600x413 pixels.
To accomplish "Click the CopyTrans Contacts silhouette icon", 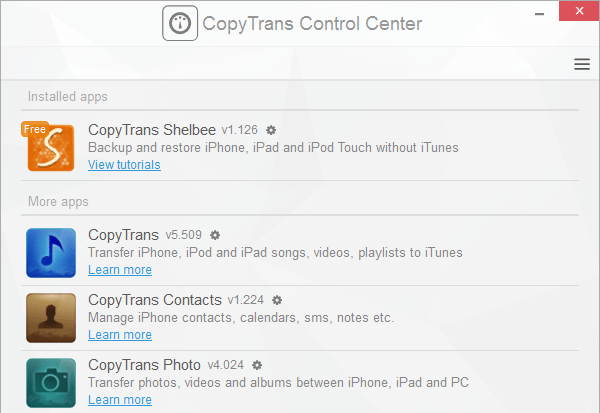I will tap(52, 318).
